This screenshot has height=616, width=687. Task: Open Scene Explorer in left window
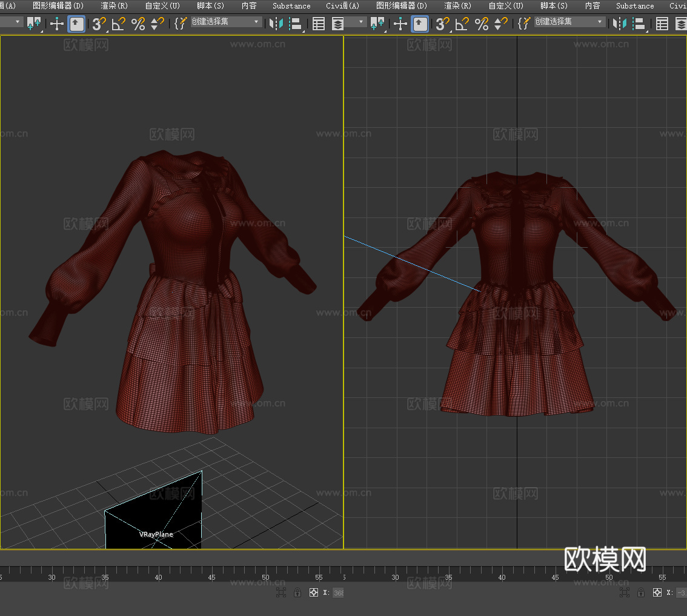[319, 24]
